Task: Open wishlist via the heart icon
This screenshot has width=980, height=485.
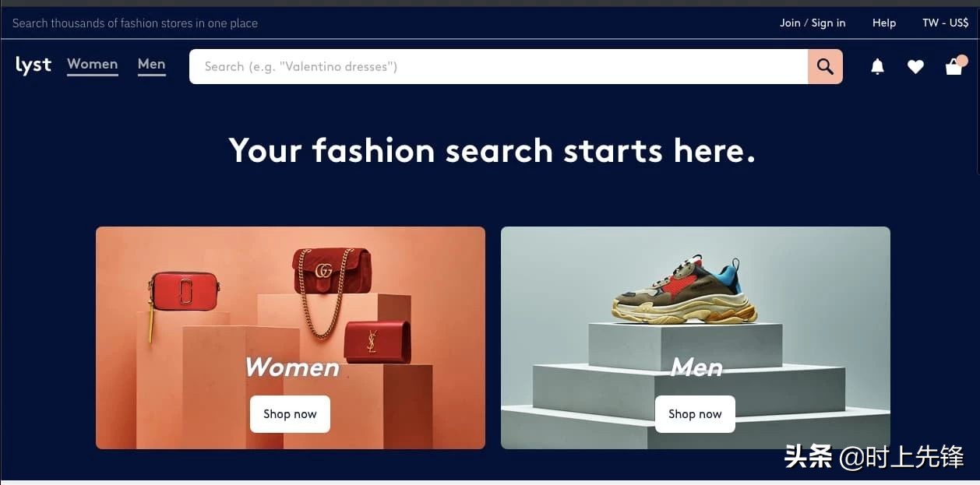Action: (x=915, y=67)
